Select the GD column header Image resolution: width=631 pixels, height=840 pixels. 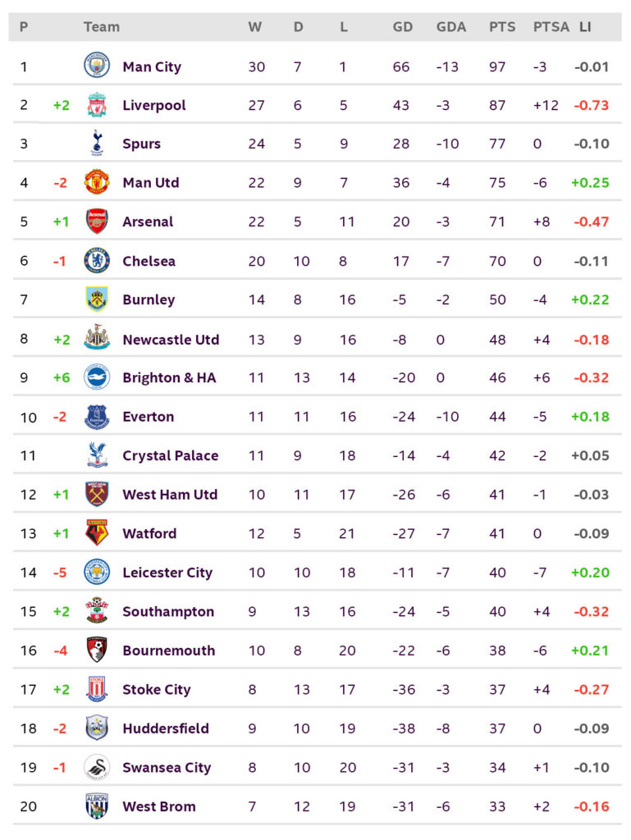pos(403,27)
